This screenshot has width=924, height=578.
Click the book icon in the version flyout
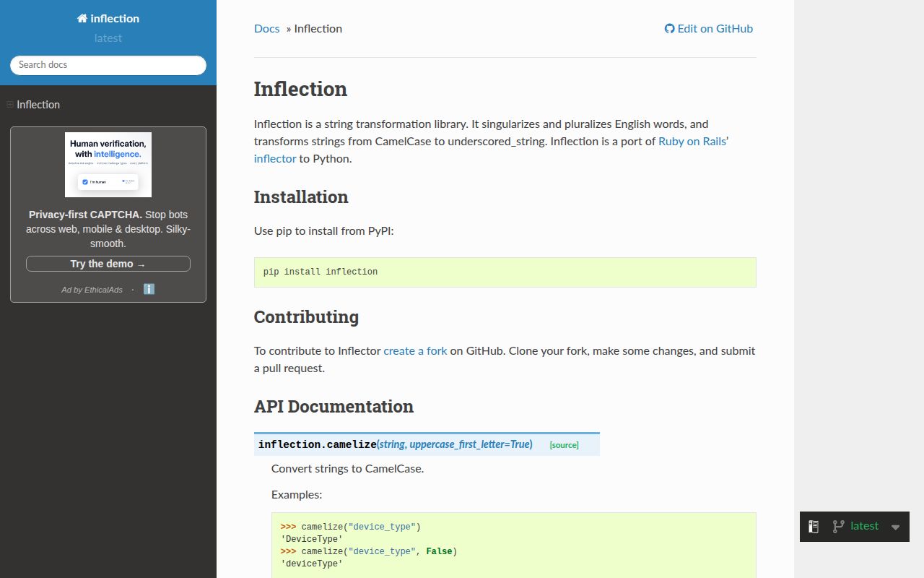coord(814,527)
